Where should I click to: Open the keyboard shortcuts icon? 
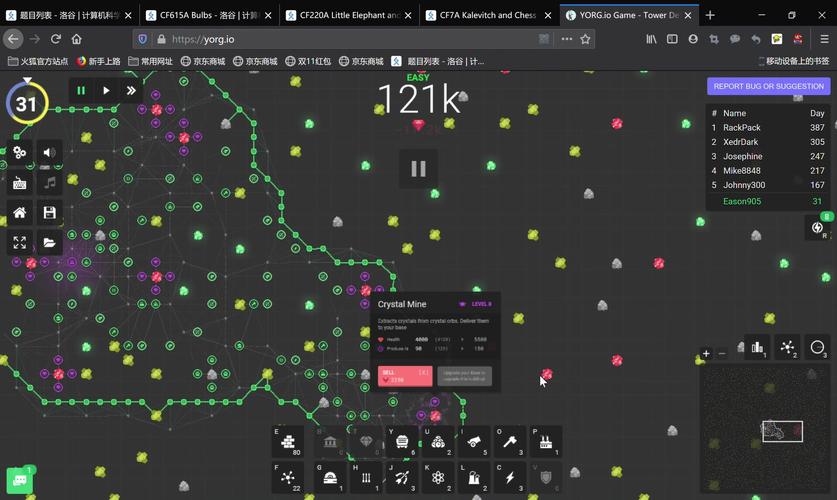pos(20,183)
